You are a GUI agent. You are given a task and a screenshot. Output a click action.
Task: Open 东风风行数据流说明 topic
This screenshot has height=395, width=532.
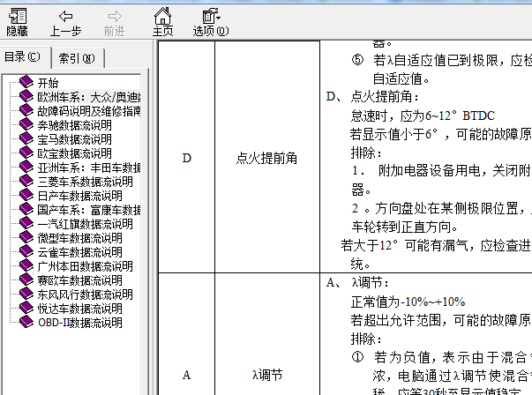click(85, 294)
